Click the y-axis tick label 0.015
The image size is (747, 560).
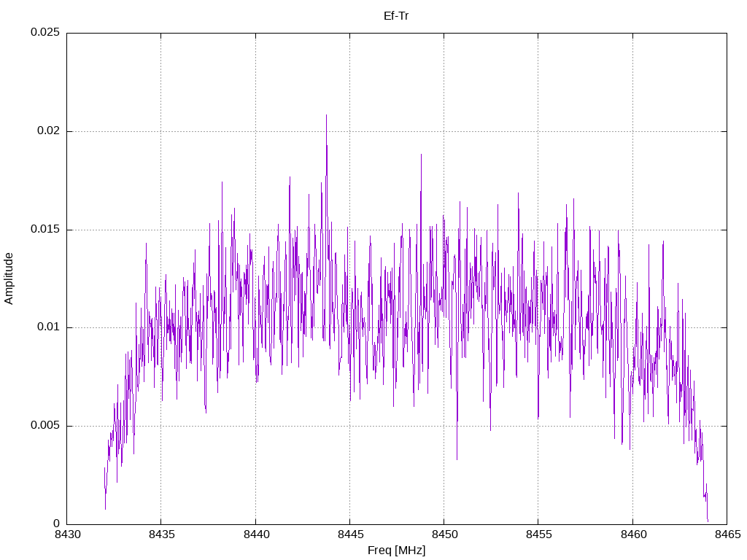(45, 229)
